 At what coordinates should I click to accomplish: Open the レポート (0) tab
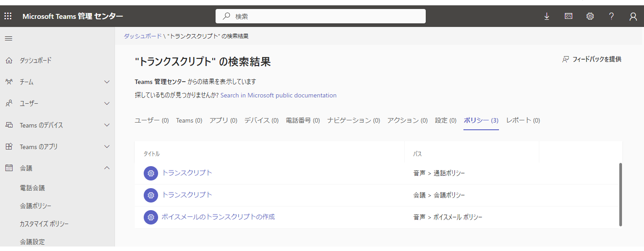pos(523,120)
